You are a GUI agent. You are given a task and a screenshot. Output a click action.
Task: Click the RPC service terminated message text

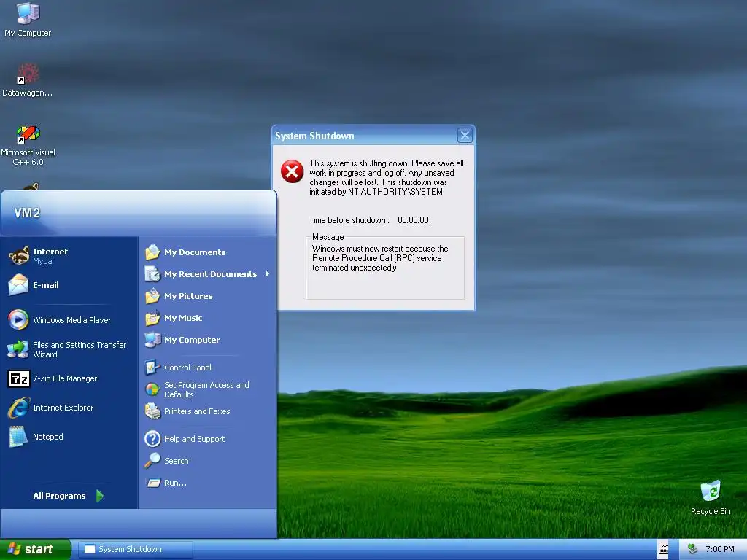pos(380,258)
